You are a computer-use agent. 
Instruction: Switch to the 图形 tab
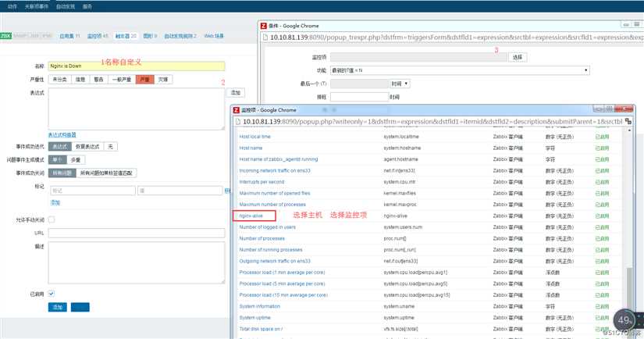coord(150,36)
